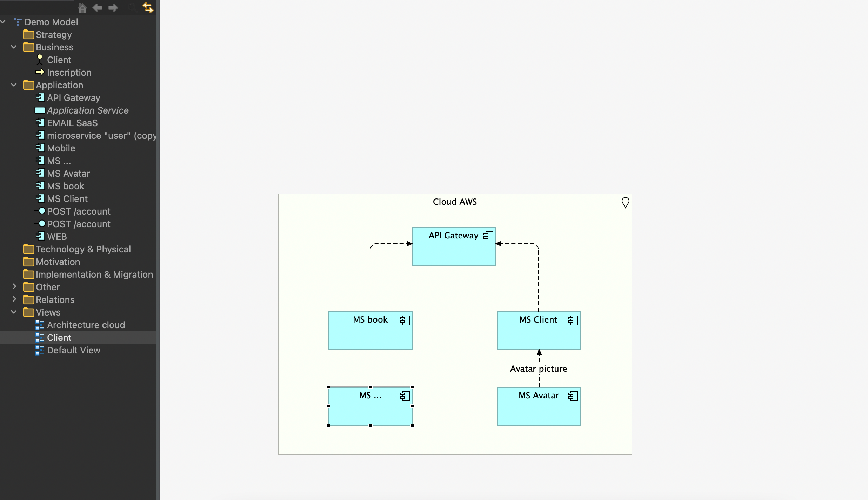Select the Architecture cloud view

point(86,325)
